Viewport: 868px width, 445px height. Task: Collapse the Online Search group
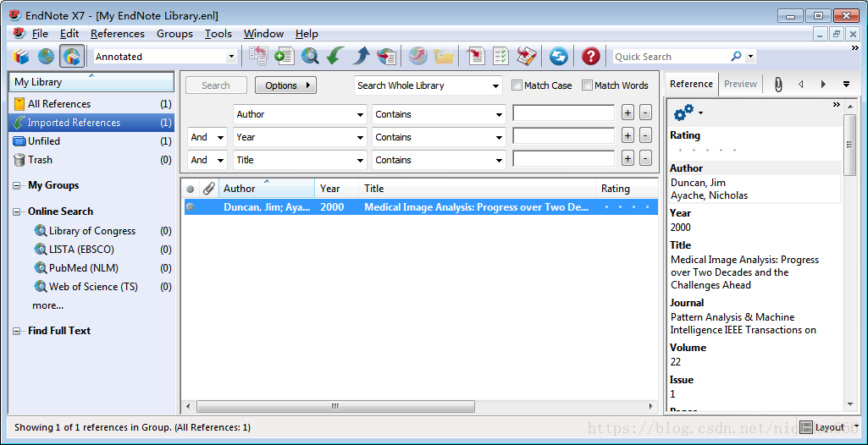coord(17,212)
